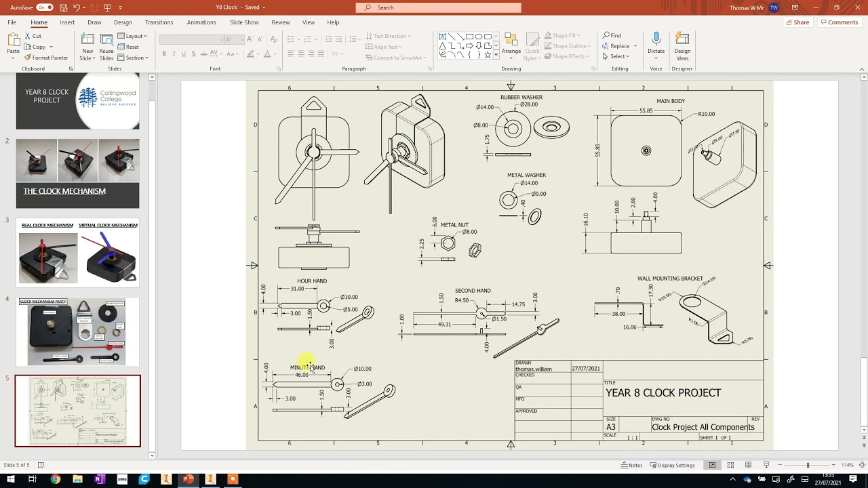Open Reuse Slides pane
Screen dimensions: 868x488
click(106, 46)
